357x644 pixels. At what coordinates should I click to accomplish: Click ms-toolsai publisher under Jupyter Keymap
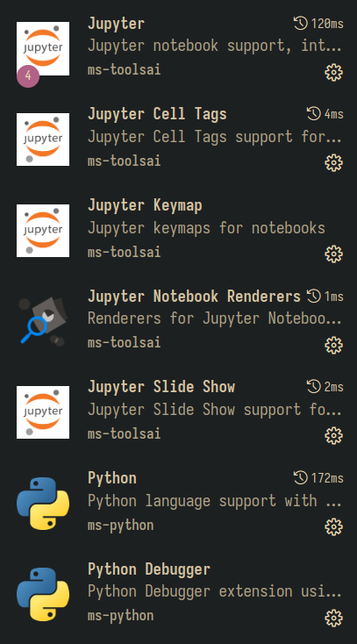pyautogui.click(x=124, y=252)
